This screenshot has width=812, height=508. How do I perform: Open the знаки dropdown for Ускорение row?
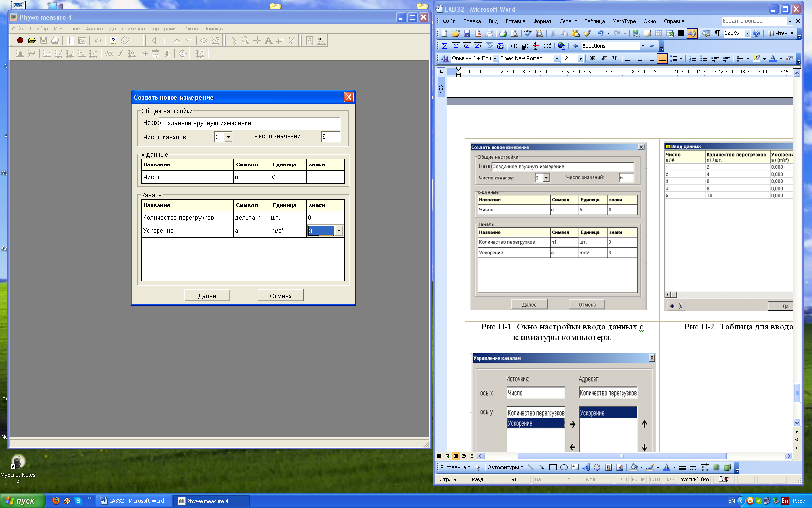click(339, 231)
